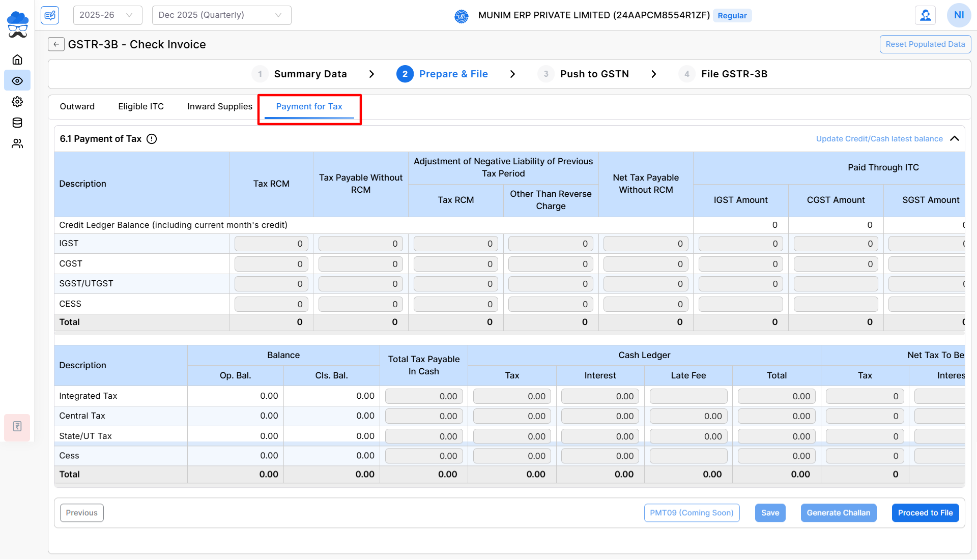Open the 2025-26 financial year dropdown
This screenshot has width=977, height=560.
point(107,15)
